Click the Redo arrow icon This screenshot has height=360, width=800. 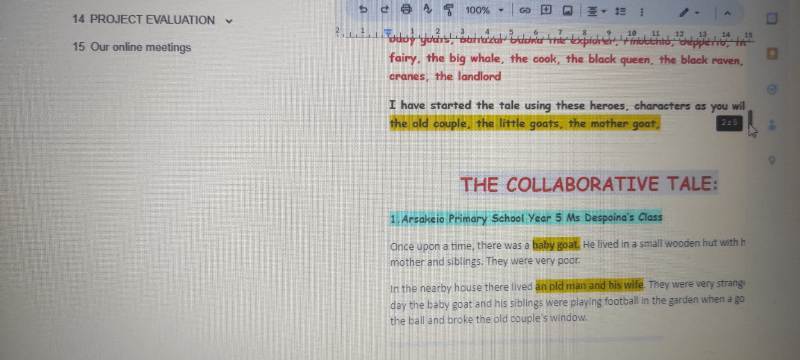(x=385, y=9)
